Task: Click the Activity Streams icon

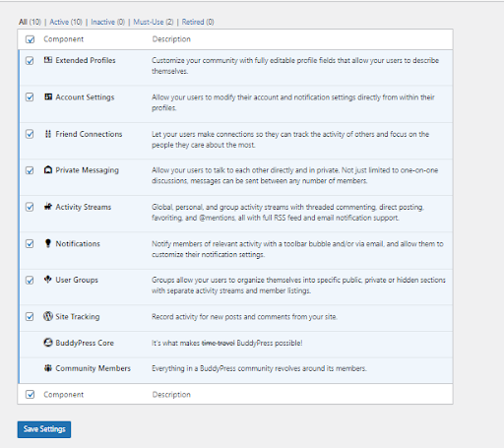Action: coord(48,207)
